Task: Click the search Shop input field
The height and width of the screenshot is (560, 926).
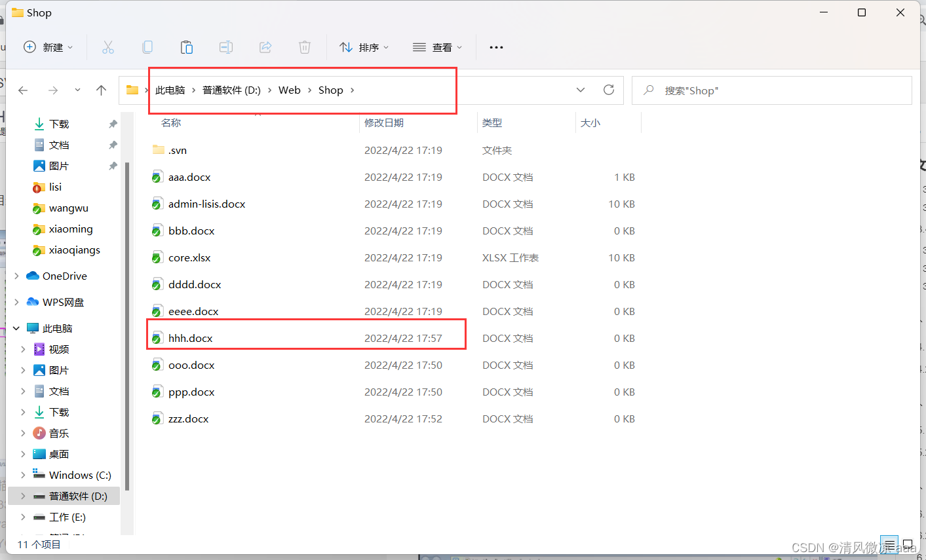Action: tap(772, 90)
